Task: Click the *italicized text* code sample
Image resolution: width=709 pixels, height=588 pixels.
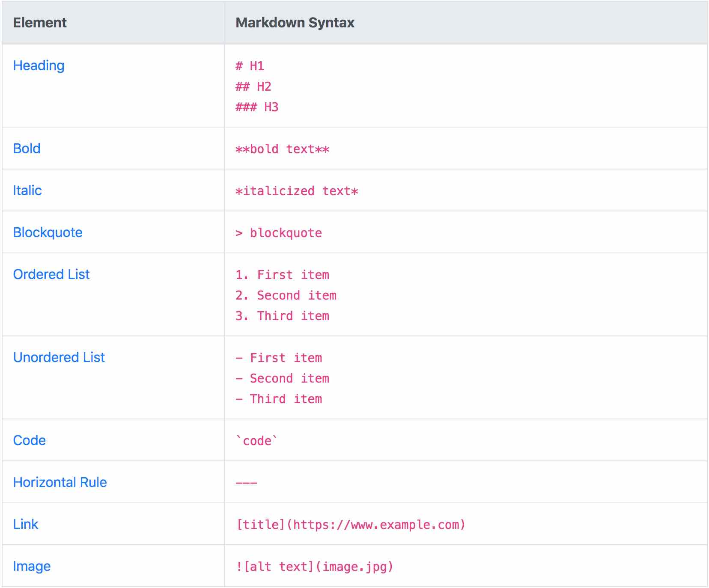Action: 297,190
